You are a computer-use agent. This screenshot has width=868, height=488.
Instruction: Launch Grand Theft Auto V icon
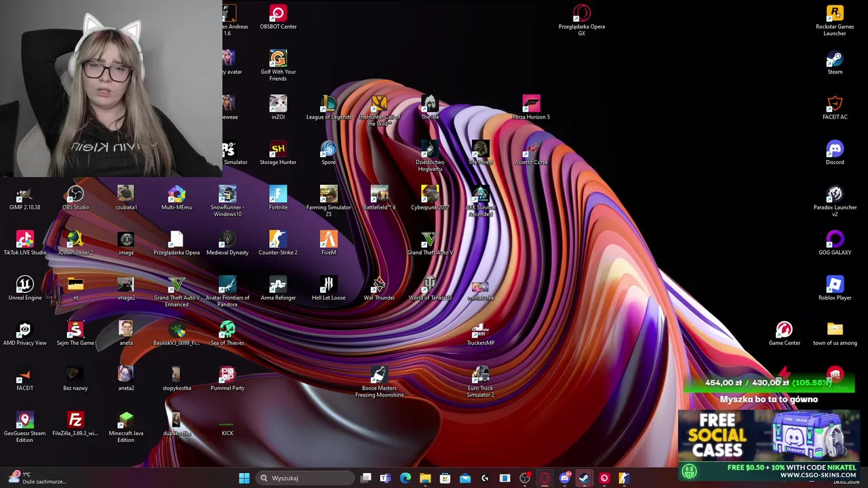430,244
